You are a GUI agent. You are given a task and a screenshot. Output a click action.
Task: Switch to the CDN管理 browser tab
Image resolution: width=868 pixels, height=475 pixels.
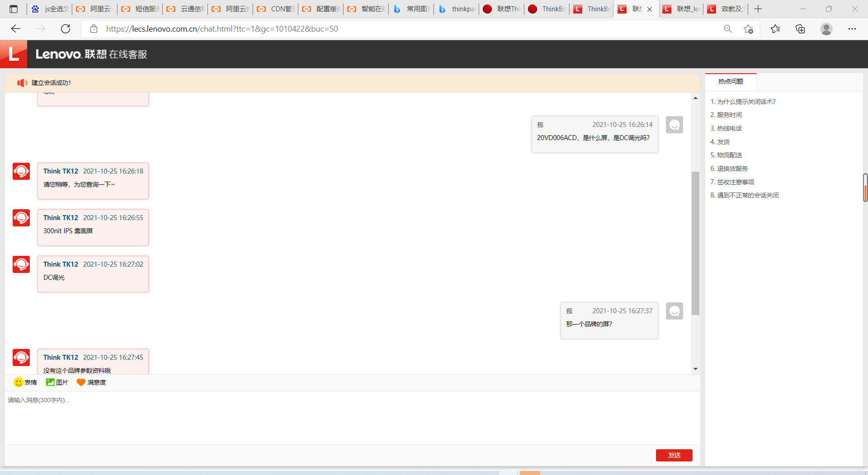tap(276, 9)
